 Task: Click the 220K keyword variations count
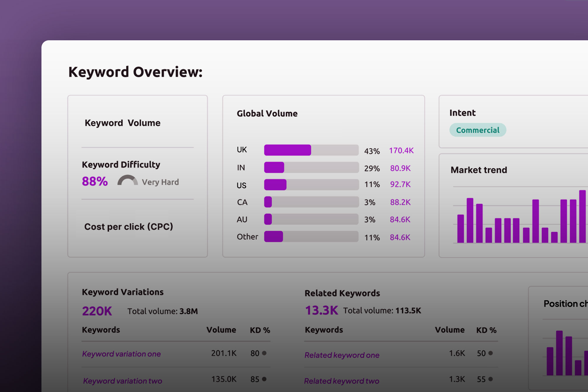coord(97,311)
